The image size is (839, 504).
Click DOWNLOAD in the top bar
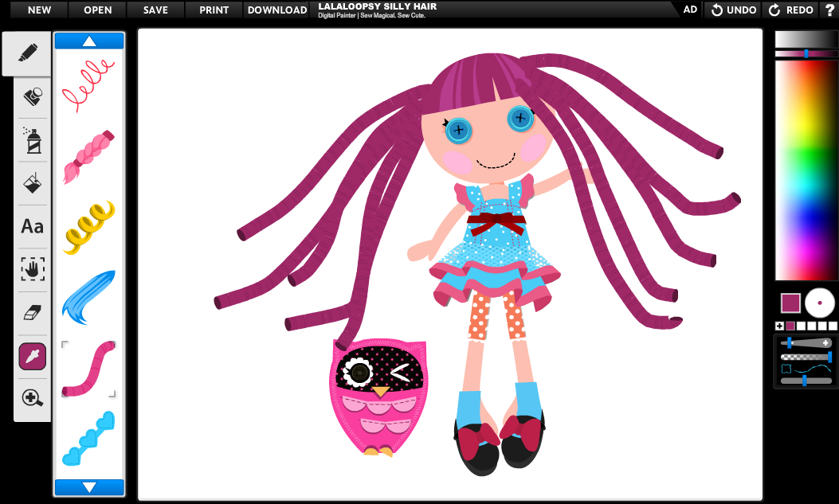(x=277, y=10)
